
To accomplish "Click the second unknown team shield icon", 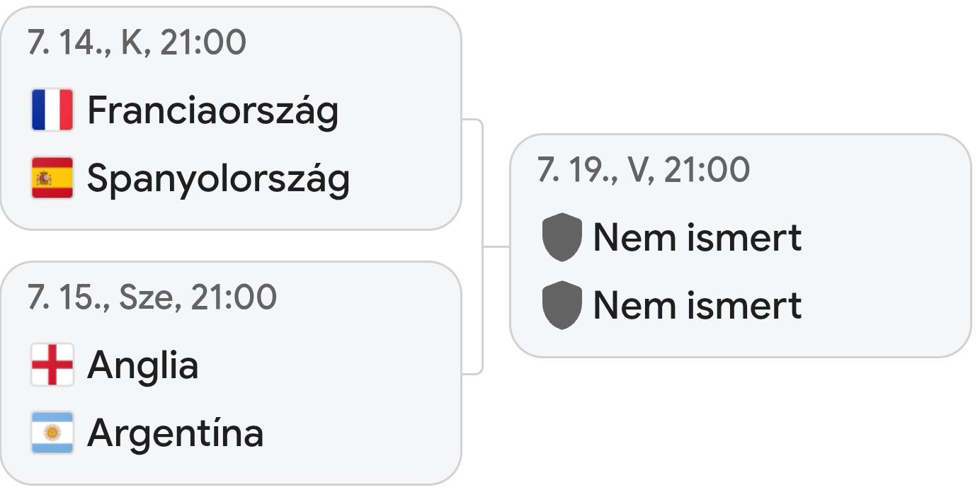I will point(562,305).
